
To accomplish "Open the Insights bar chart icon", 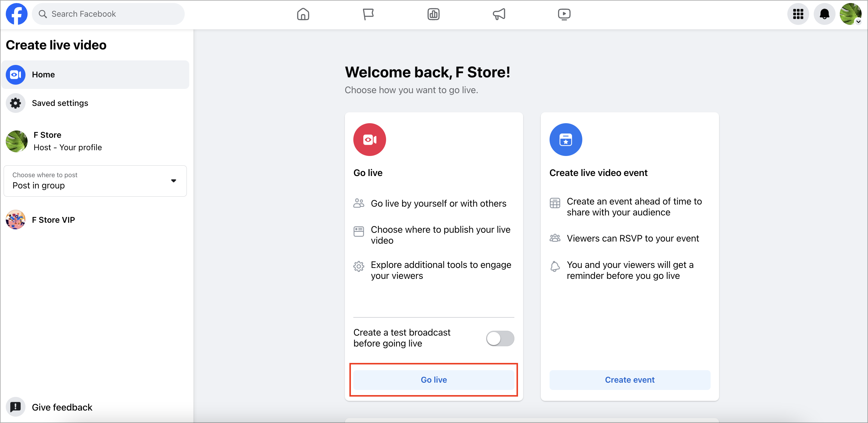I will pyautogui.click(x=433, y=14).
